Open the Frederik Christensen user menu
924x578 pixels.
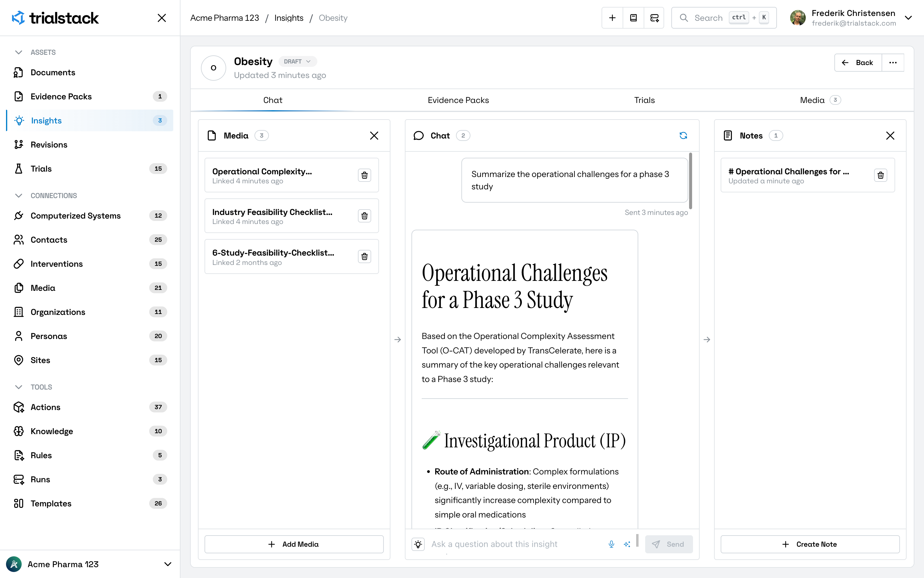tap(851, 18)
